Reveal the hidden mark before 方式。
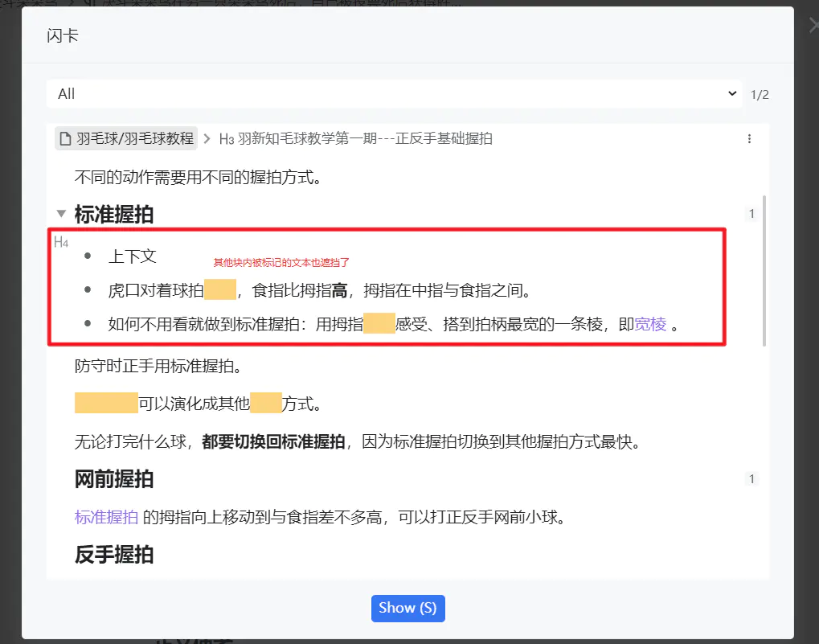 pos(266,403)
